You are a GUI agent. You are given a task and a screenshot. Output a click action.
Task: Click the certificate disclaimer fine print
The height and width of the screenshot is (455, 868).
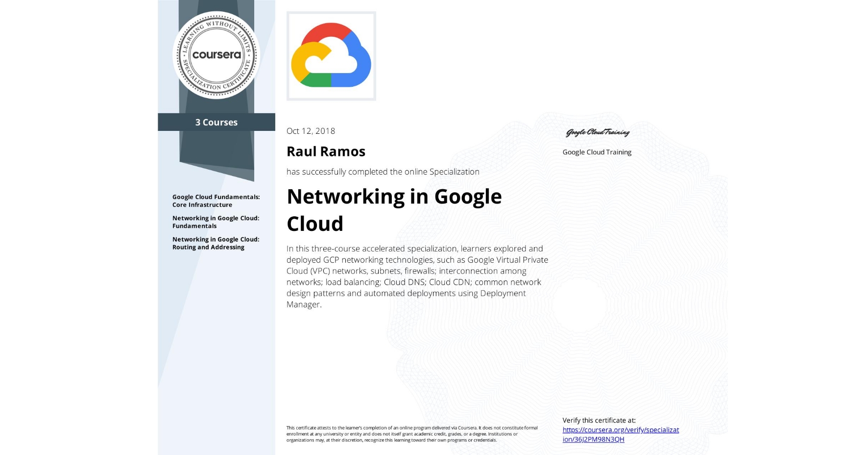412,434
